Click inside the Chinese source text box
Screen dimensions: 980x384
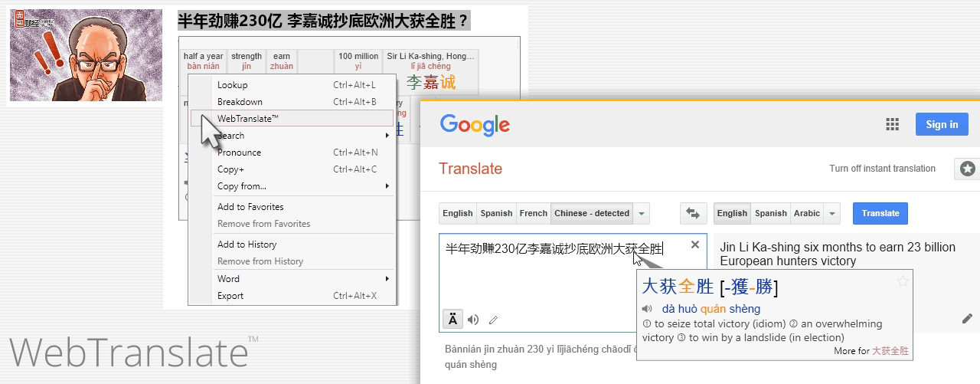click(x=572, y=282)
